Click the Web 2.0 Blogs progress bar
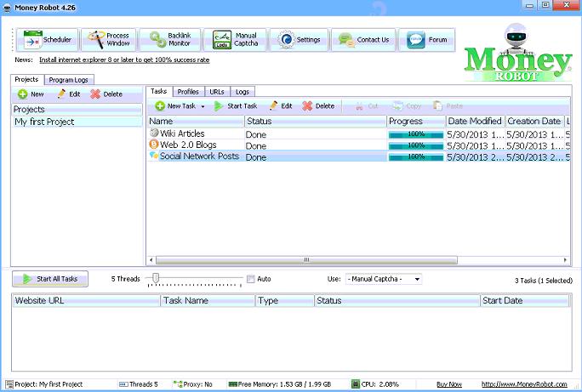 pyautogui.click(x=416, y=145)
